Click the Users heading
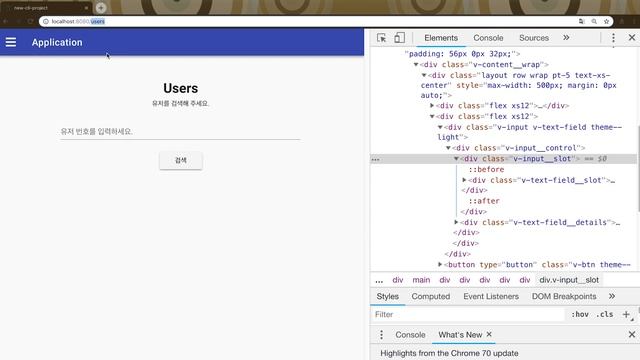The height and width of the screenshot is (360, 640). (x=180, y=88)
